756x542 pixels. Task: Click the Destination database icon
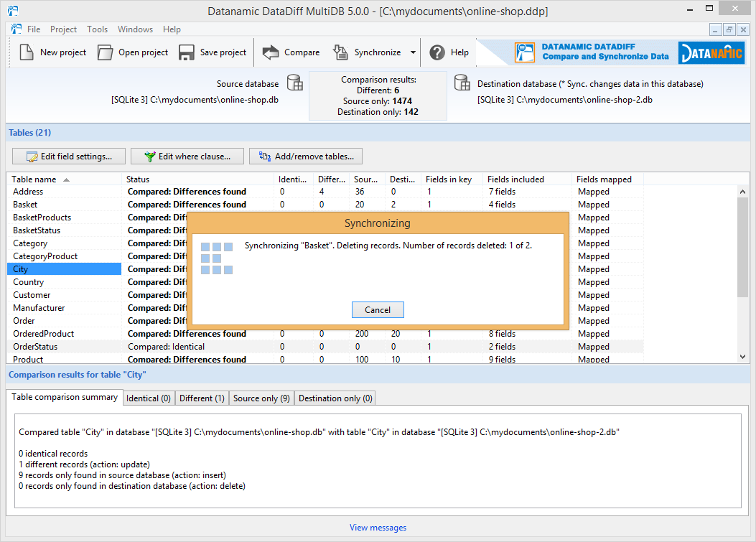(462, 83)
